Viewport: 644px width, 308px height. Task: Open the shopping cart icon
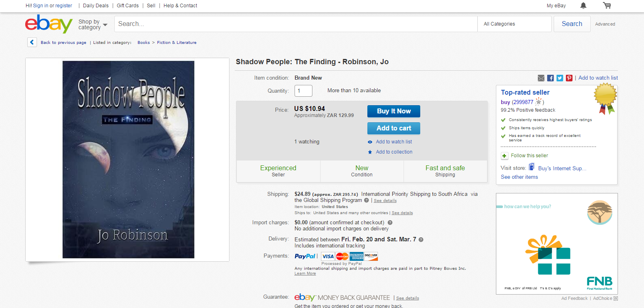[x=607, y=6]
